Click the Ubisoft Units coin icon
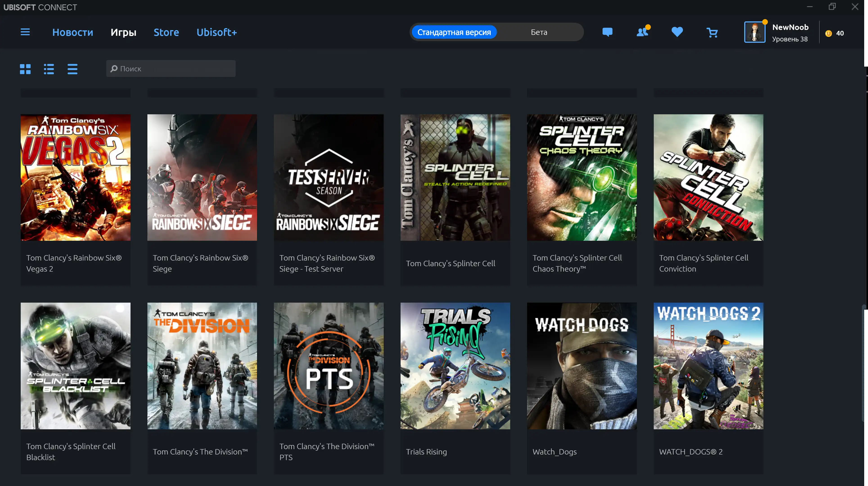Viewport: 868px width, 486px height. point(829,33)
